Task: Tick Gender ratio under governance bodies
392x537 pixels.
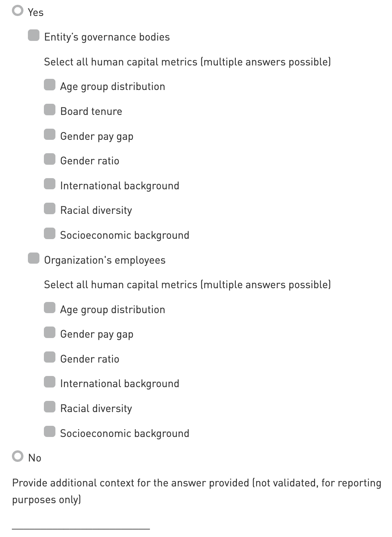Action: tap(49, 159)
